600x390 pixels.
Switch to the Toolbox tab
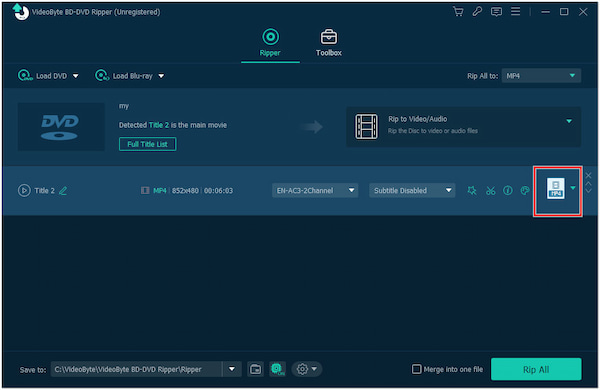(x=329, y=42)
